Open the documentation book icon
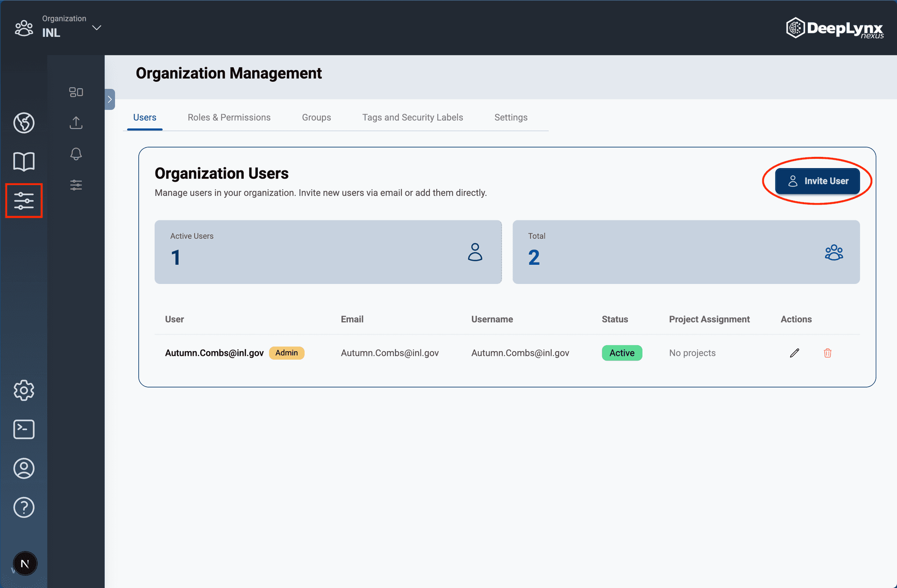The image size is (897, 588). click(x=24, y=161)
